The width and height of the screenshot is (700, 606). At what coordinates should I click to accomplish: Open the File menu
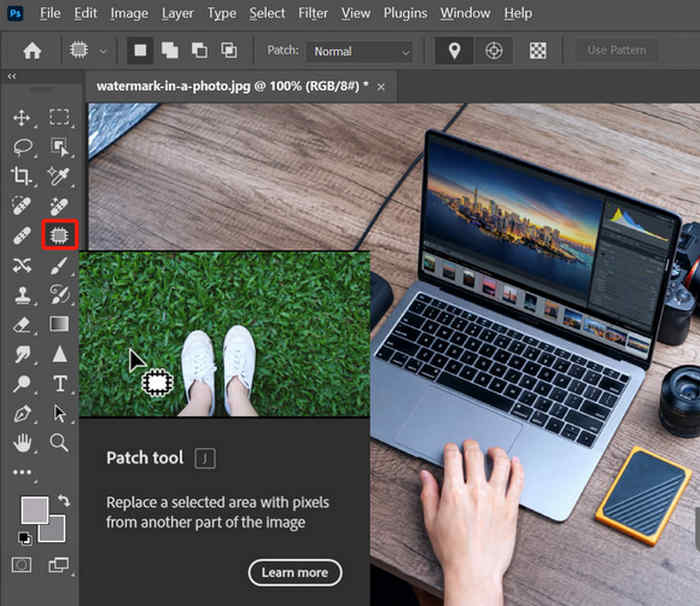tap(50, 13)
